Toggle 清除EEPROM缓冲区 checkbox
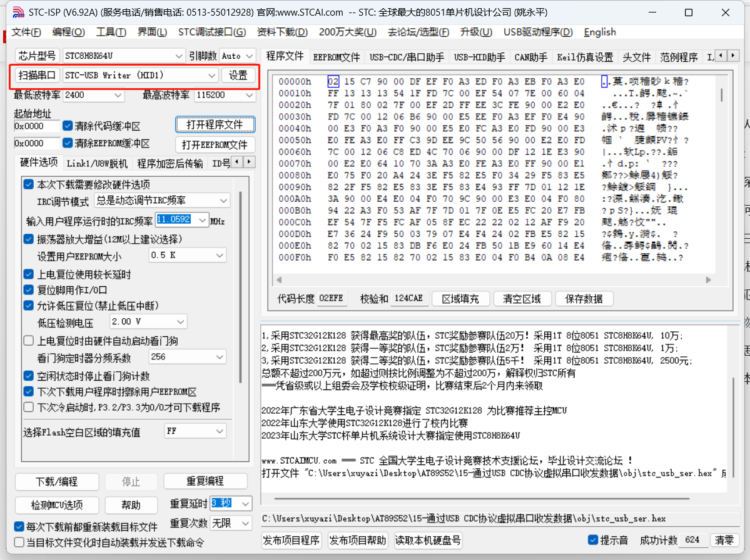 click(68, 143)
